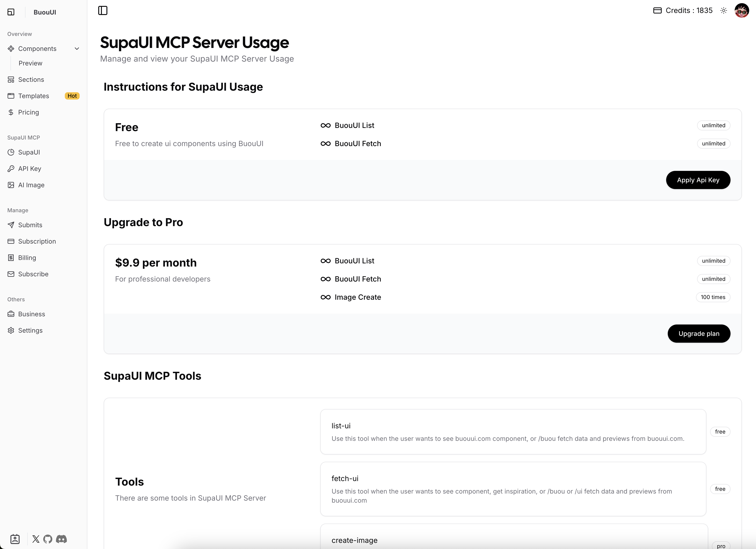This screenshot has width=756, height=549.
Task: Select AI Image in the sidebar
Action: click(31, 185)
